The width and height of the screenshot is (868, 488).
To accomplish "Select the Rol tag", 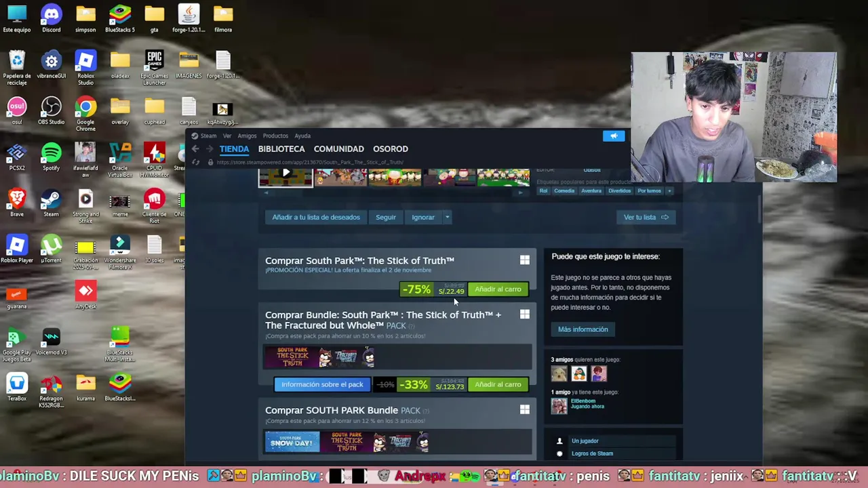I will [543, 191].
